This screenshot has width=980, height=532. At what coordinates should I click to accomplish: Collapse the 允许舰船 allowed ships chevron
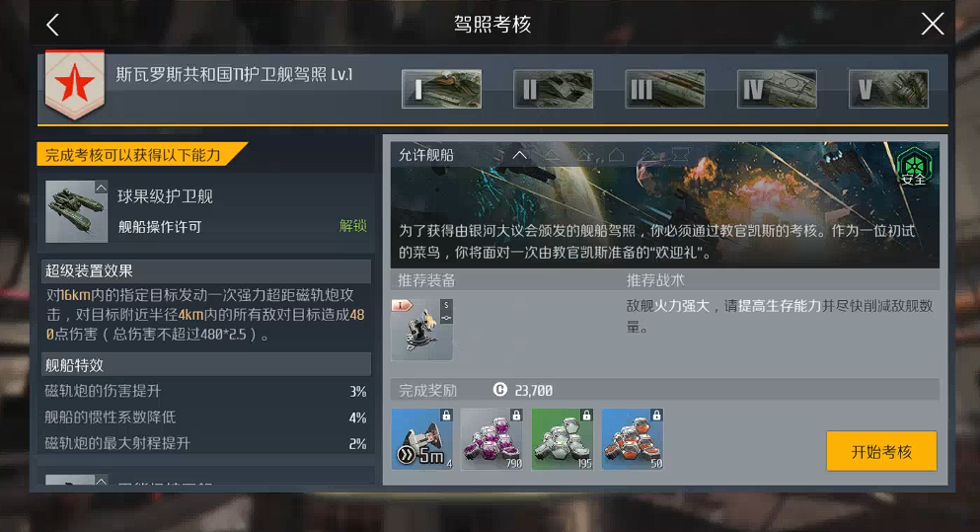pyautogui.click(x=520, y=155)
